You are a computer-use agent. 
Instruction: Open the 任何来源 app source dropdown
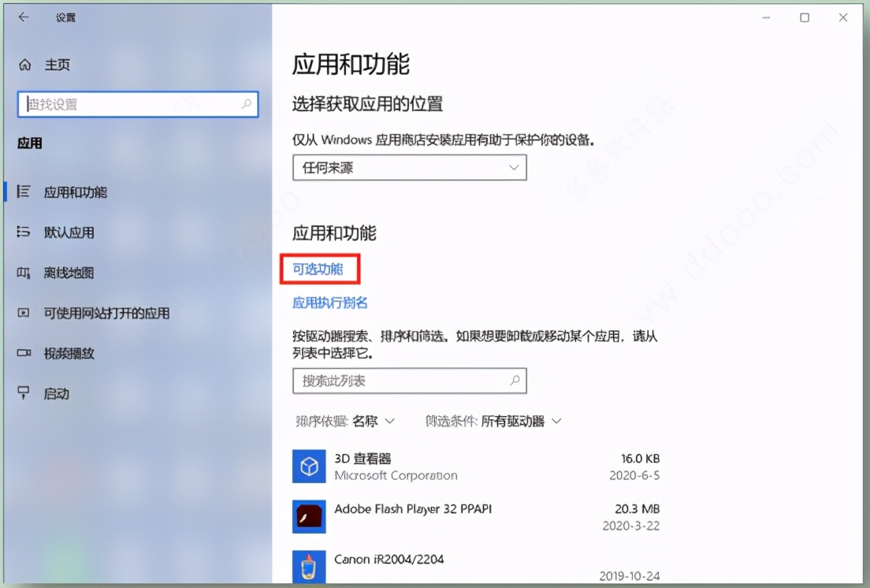pos(409,167)
